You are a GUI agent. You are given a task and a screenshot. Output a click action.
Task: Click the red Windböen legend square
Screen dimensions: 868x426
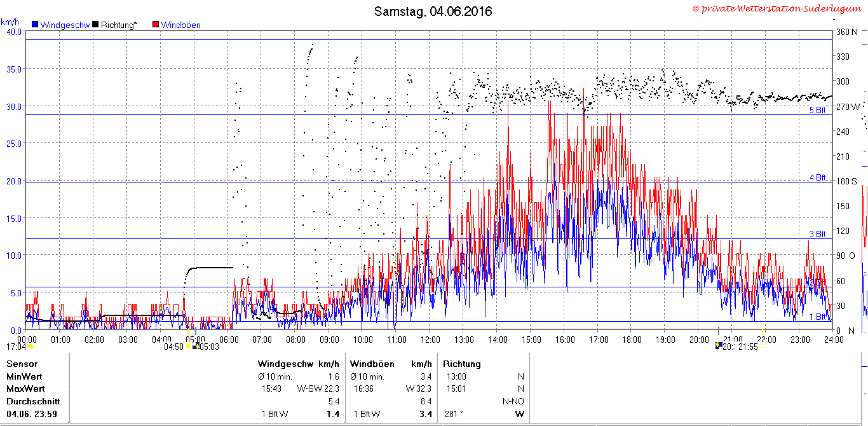coord(156,25)
